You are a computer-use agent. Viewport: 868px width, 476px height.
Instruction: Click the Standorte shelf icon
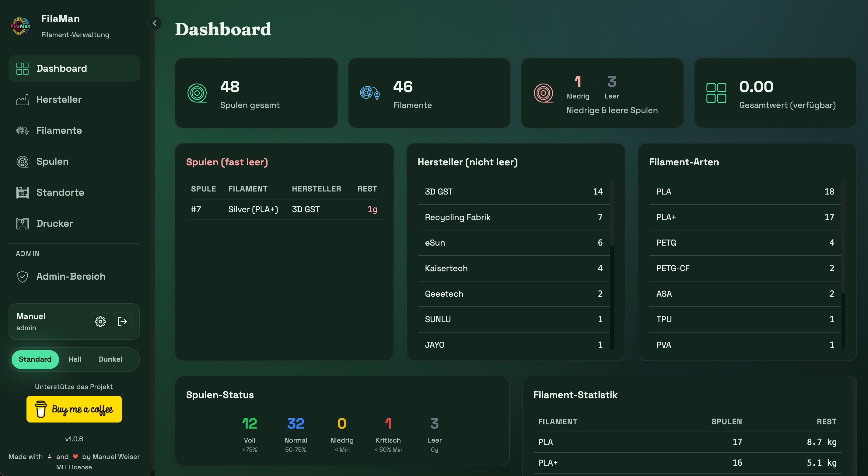tap(23, 192)
